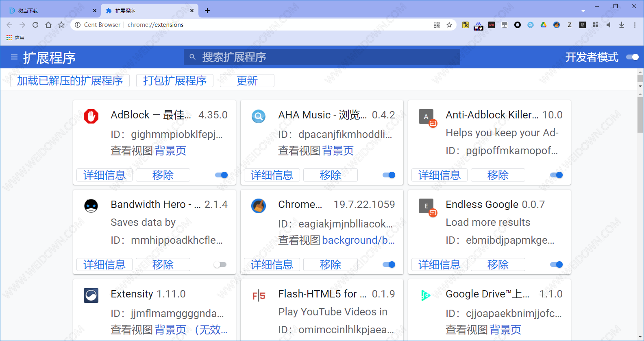Click the black L extension icon
This screenshot has width=644, height=341.
point(583,25)
